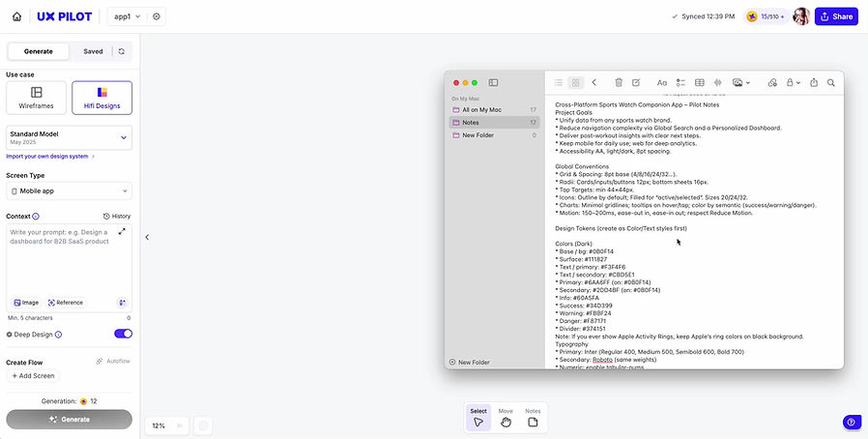The width and height of the screenshot is (868, 439).
Task: Toggle the Deep Design switch
Action: (123, 334)
